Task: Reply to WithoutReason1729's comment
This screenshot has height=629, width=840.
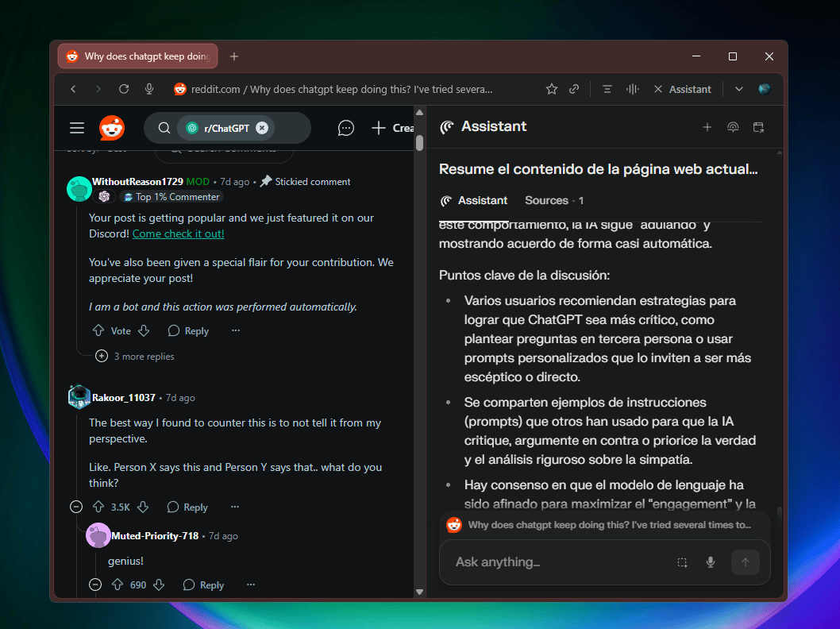Action: [x=188, y=331]
